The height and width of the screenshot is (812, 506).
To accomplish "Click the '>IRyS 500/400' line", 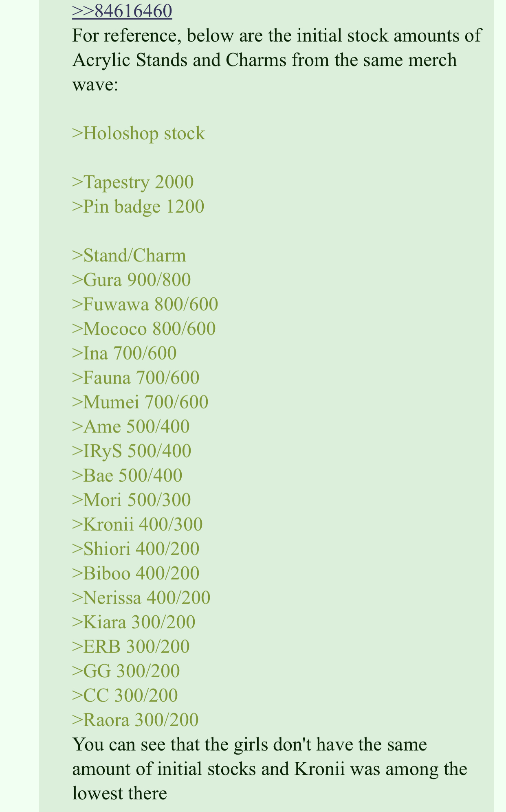I will (x=132, y=451).
